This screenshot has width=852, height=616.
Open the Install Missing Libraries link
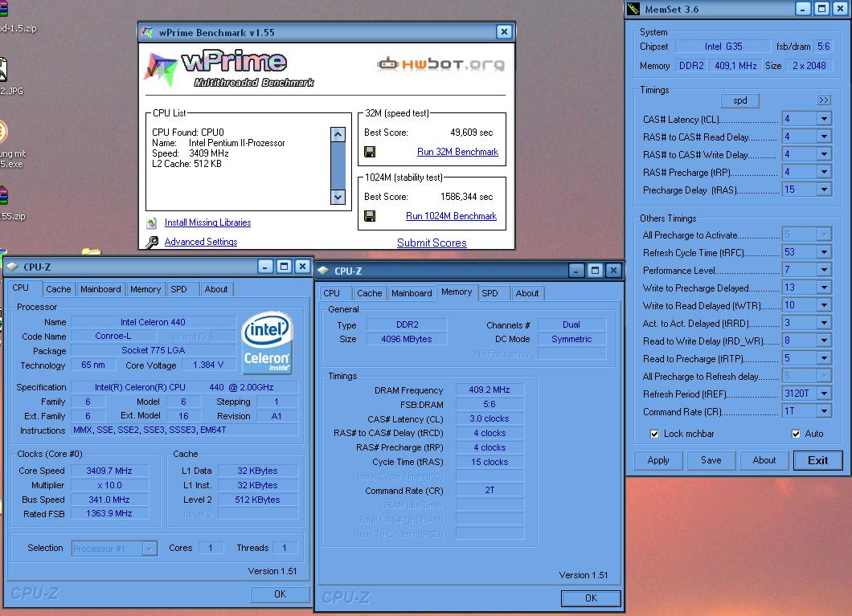pos(207,222)
